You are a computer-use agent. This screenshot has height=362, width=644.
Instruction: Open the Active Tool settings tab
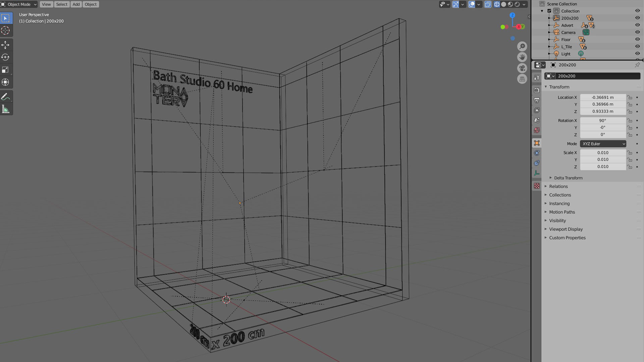537,77
